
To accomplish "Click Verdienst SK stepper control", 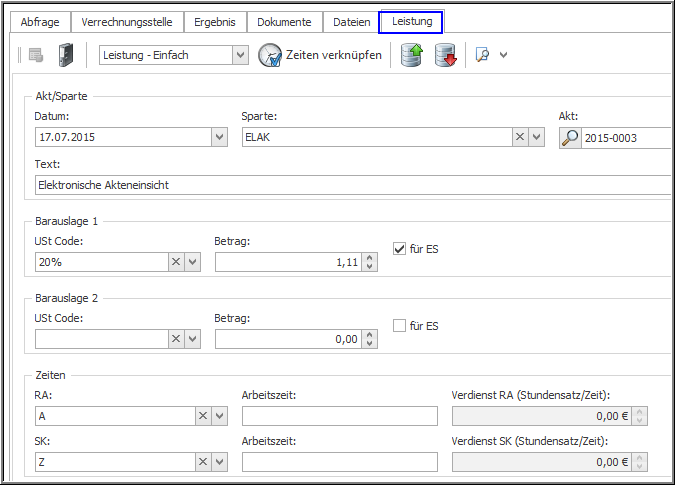I will tap(639, 462).
